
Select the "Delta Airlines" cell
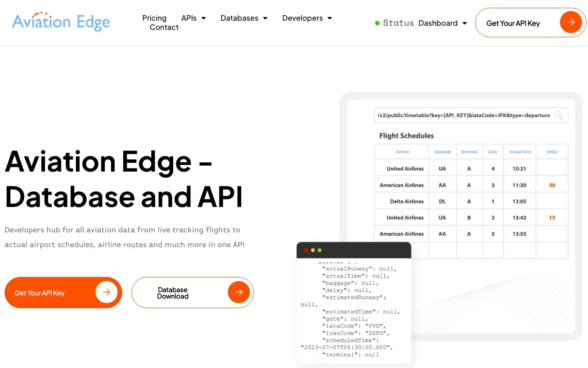coord(407,201)
